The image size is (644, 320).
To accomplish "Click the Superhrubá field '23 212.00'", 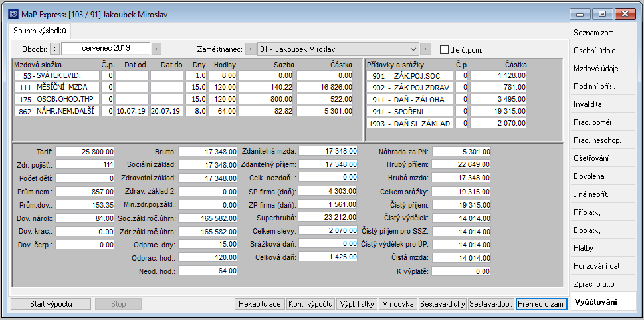I will 328,217.
